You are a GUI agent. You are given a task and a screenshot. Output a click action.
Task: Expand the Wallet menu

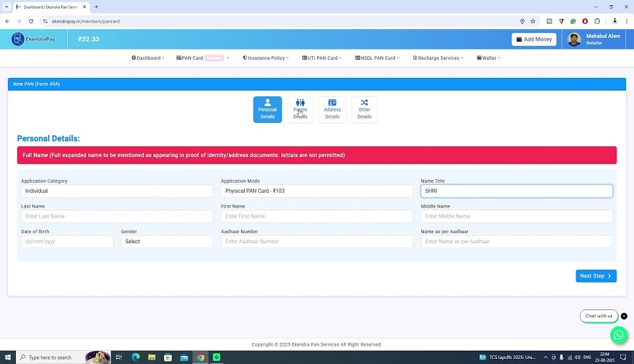click(489, 58)
